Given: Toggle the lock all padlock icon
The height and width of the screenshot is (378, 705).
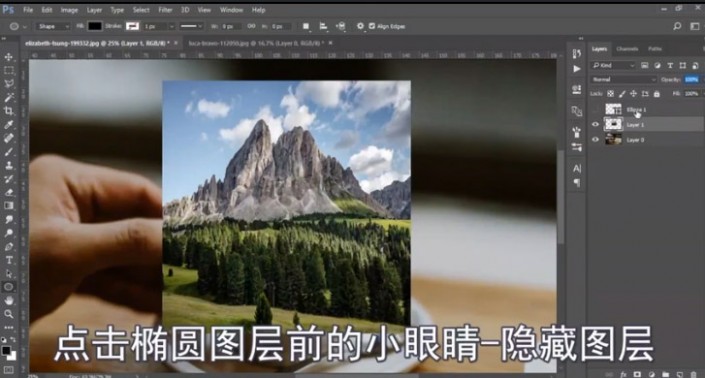Looking at the screenshot, I should (656, 93).
